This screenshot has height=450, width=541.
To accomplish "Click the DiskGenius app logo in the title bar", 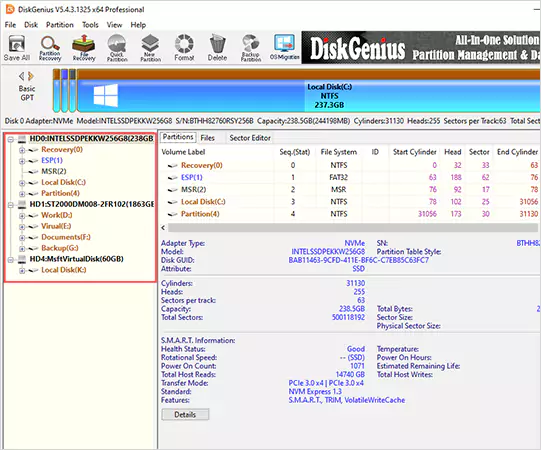I will (10, 9).
